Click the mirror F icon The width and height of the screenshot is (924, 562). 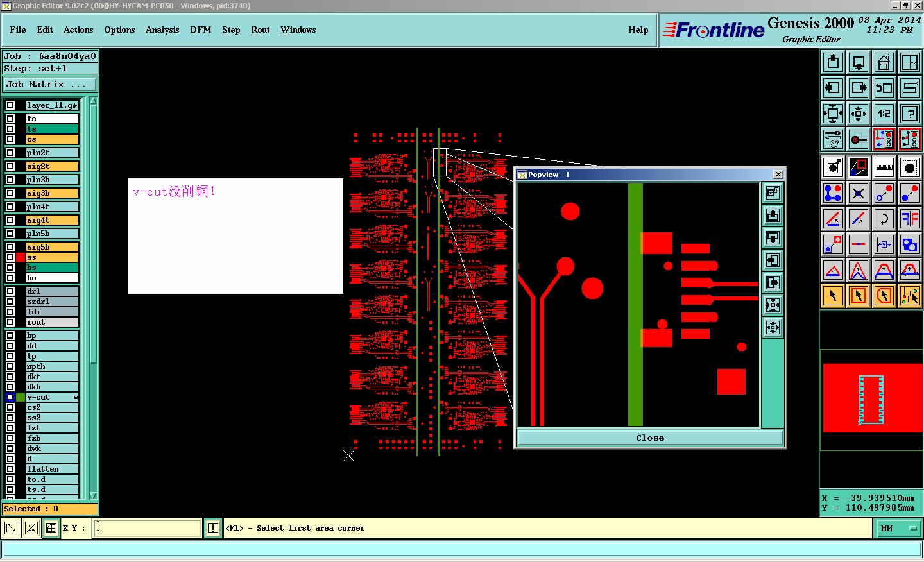910,219
